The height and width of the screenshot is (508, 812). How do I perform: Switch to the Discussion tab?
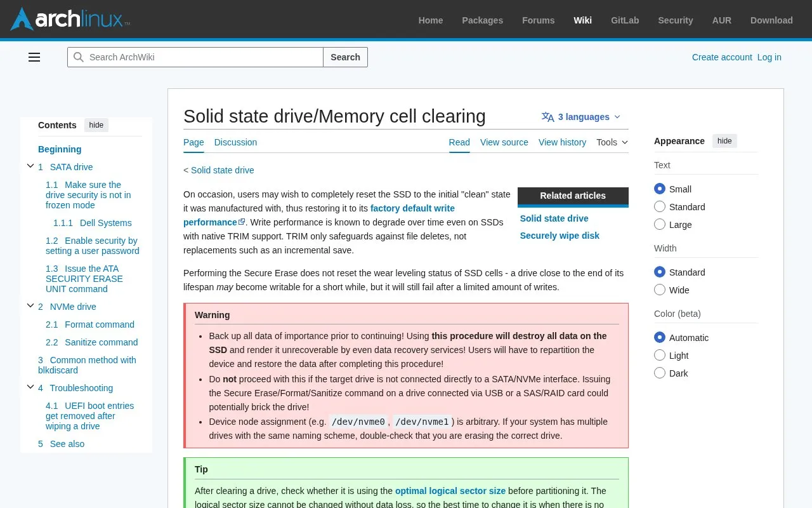pos(235,142)
